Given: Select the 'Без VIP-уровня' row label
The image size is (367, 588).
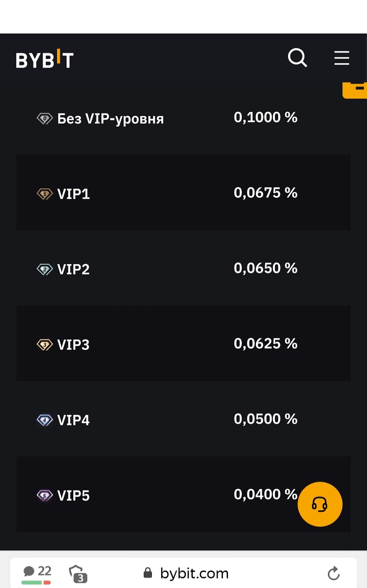Looking at the screenshot, I should click(110, 119).
